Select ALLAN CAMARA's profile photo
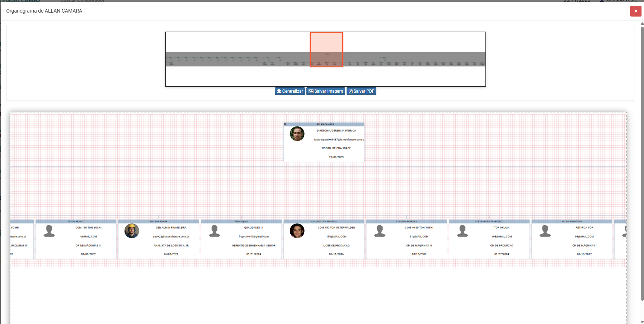The width and height of the screenshot is (644, 324). [297, 134]
